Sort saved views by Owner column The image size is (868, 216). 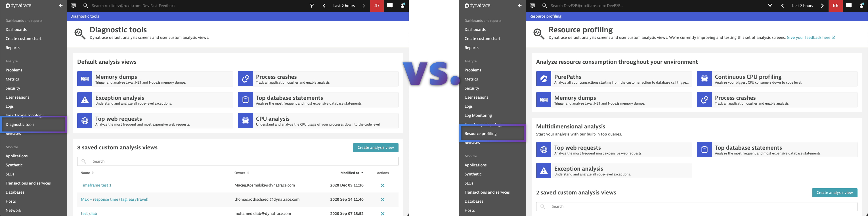pos(242,173)
